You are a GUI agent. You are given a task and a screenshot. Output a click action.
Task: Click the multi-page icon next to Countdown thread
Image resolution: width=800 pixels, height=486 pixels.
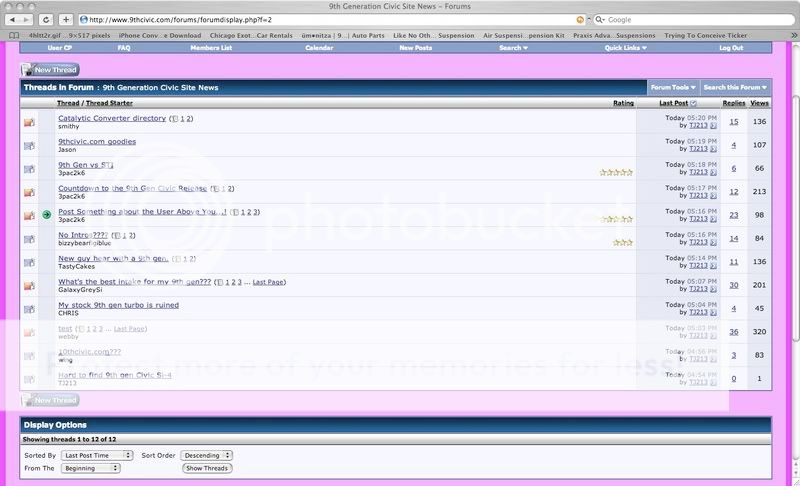coord(215,188)
